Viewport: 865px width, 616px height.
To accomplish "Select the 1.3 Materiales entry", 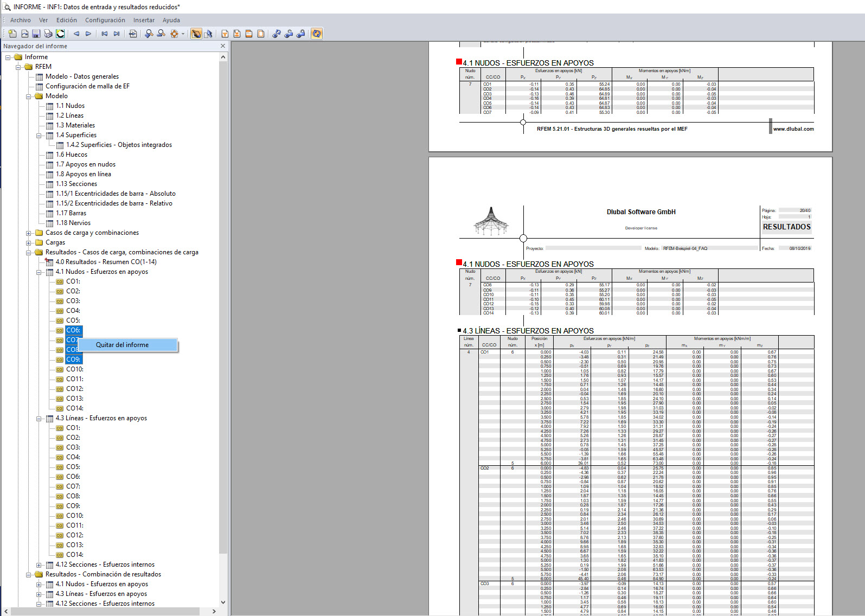I will coord(75,125).
